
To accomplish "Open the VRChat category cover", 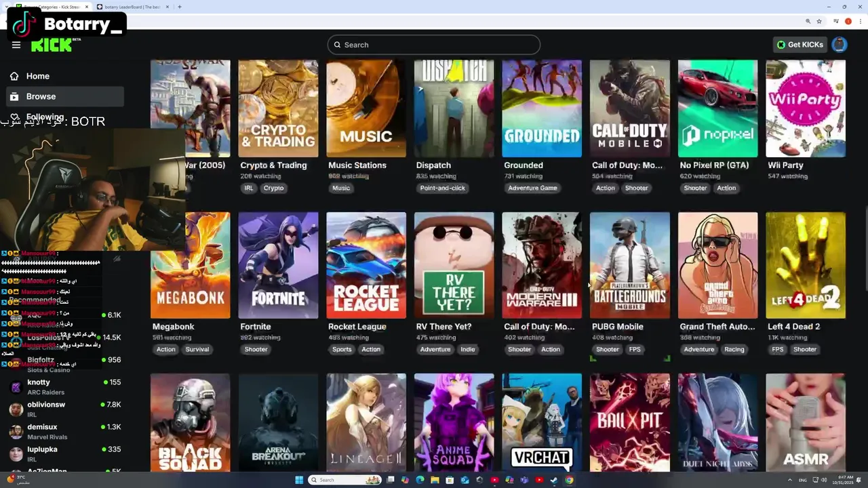I will pos(542,422).
